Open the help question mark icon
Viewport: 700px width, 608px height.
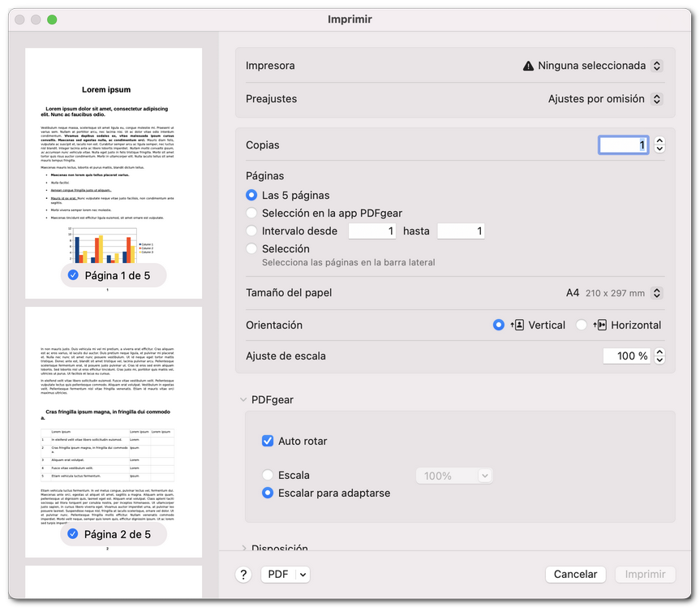click(x=243, y=574)
